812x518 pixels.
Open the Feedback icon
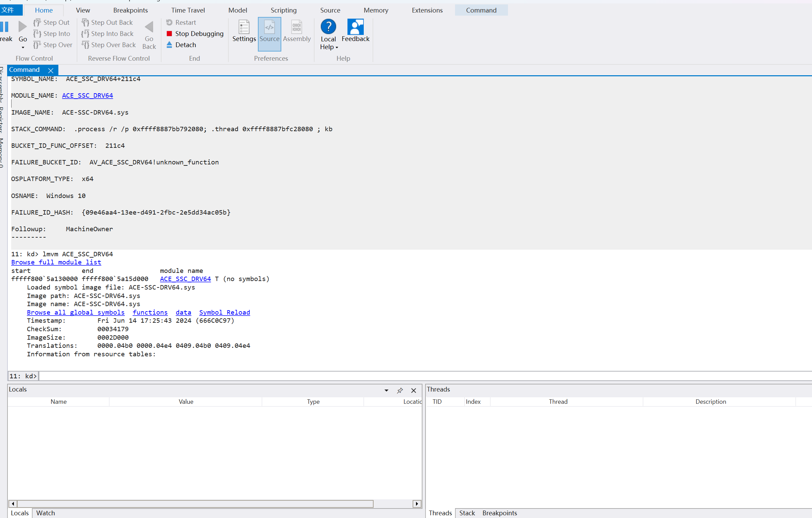(355, 27)
